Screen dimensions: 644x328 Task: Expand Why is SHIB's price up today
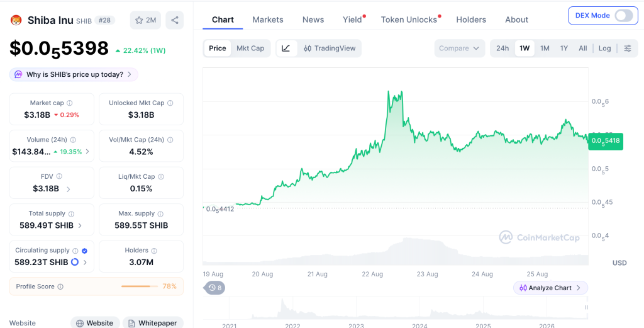[74, 74]
